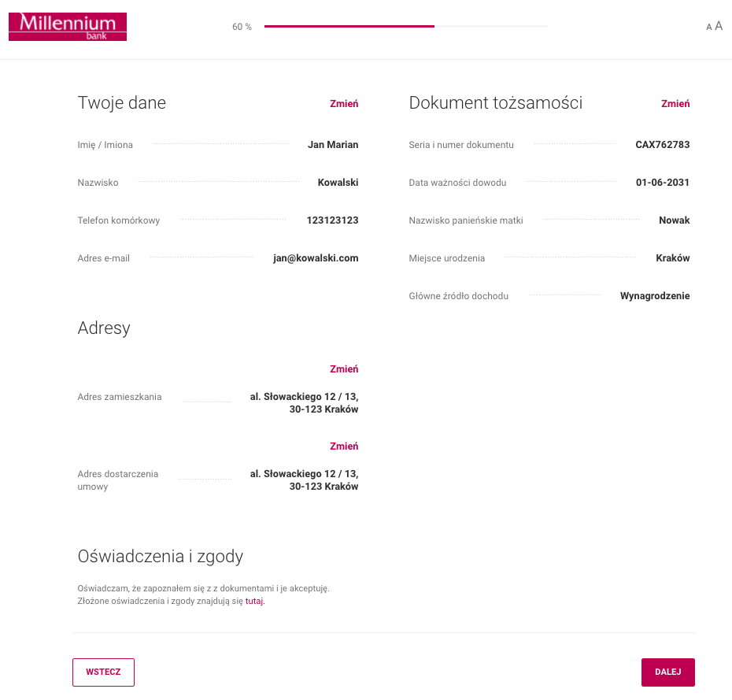The image size is (732, 700).
Task: Click mother's maiden name Nowak
Action: click(674, 220)
